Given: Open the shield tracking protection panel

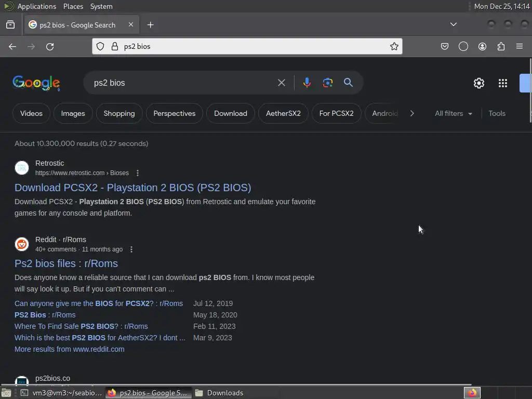Looking at the screenshot, I should click(x=100, y=46).
